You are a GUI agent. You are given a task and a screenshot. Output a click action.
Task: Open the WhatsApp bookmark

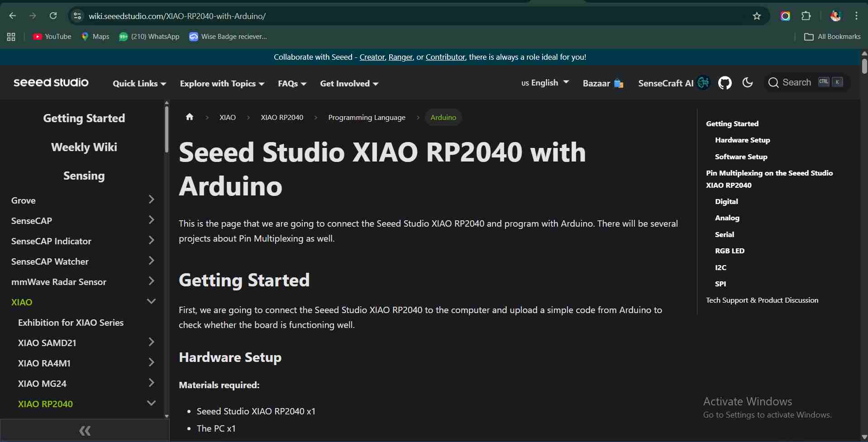(149, 37)
